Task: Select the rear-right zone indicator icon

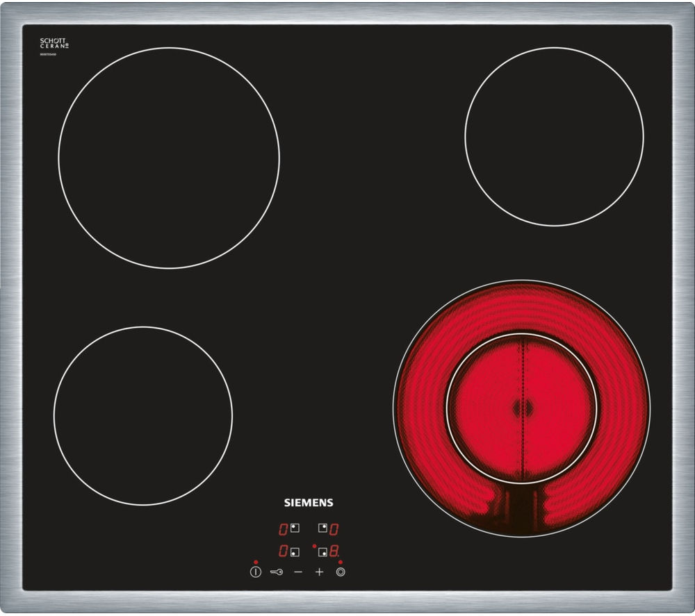Action: click(x=322, y=527)
